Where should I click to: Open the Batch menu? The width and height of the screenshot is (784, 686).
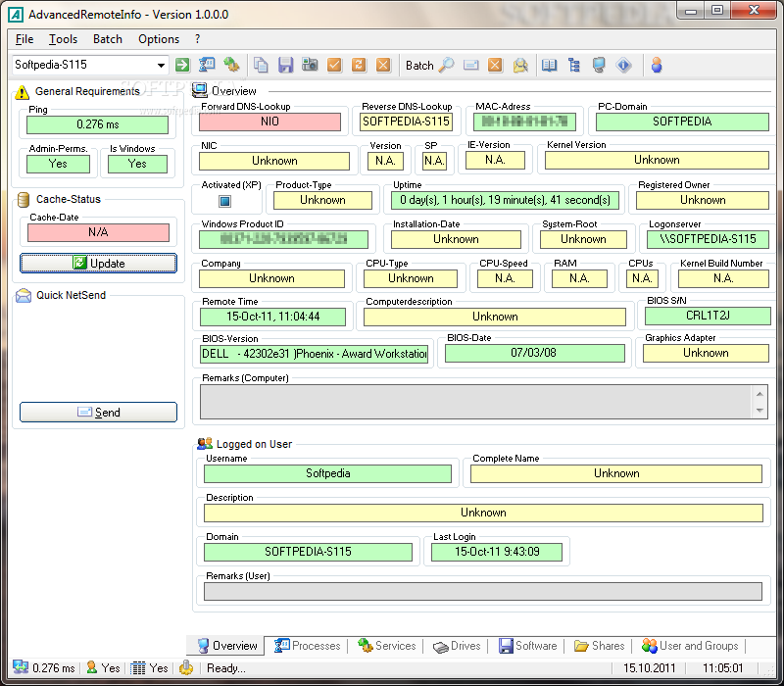(x=108, y=39)
